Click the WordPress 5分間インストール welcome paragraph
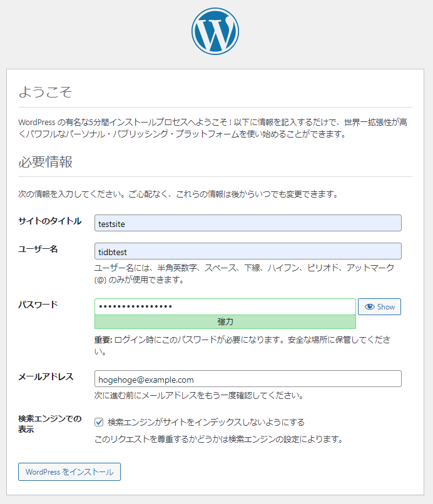Viewport: 433px width, 504px height. [x=213, y=128]
